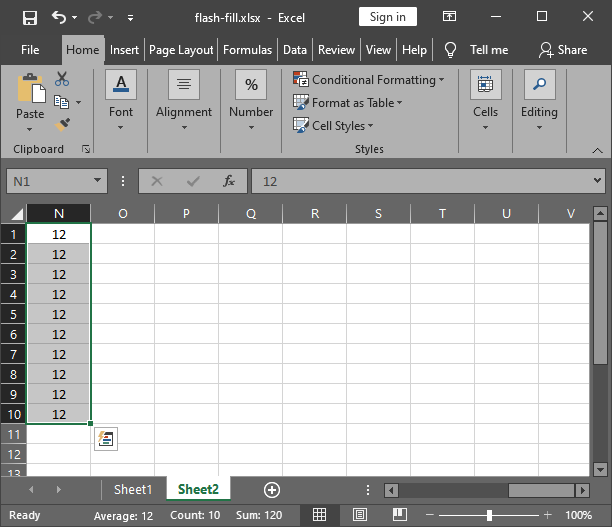Expand the Paste options arrow
612x527 pixels.
(x=30, y=129)
